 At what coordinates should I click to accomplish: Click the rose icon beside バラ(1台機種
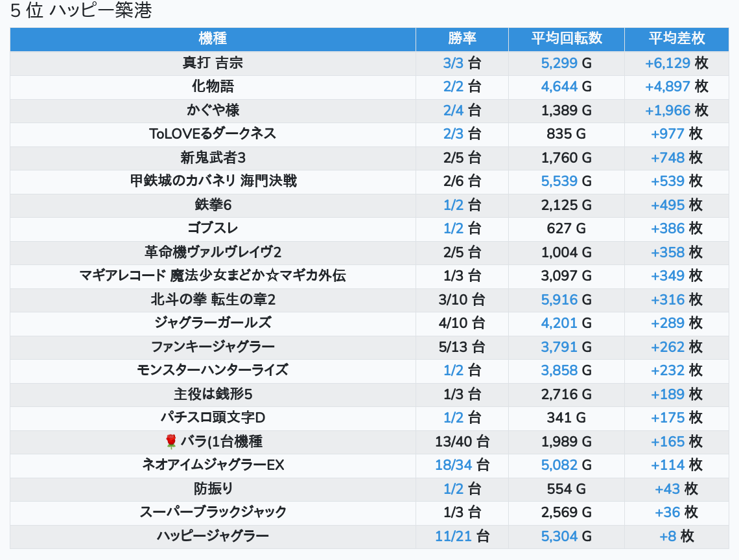(x=171, y=441)
